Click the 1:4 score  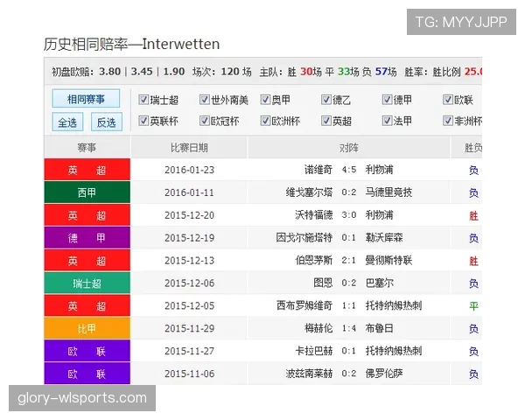pos(349,328)
